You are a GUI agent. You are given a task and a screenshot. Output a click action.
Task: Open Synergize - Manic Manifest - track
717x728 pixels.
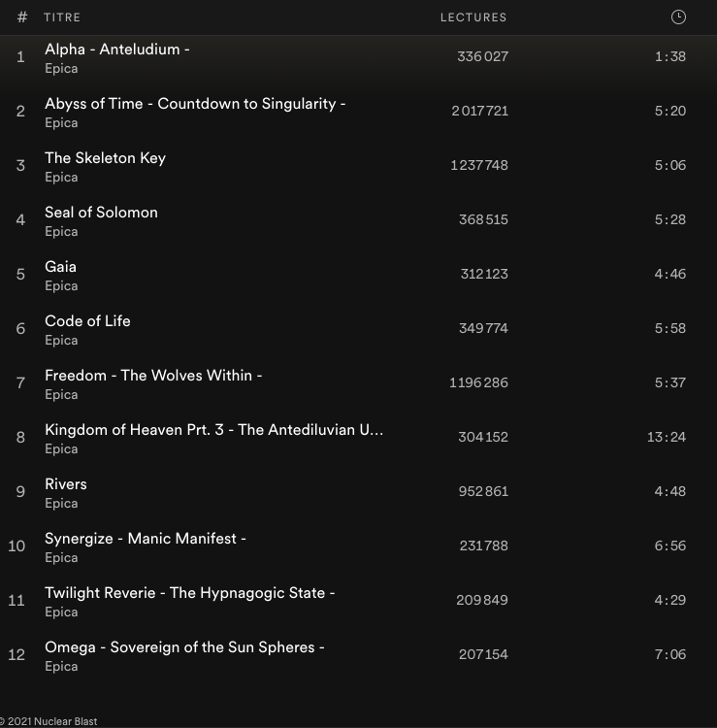(x=145, y=539)
